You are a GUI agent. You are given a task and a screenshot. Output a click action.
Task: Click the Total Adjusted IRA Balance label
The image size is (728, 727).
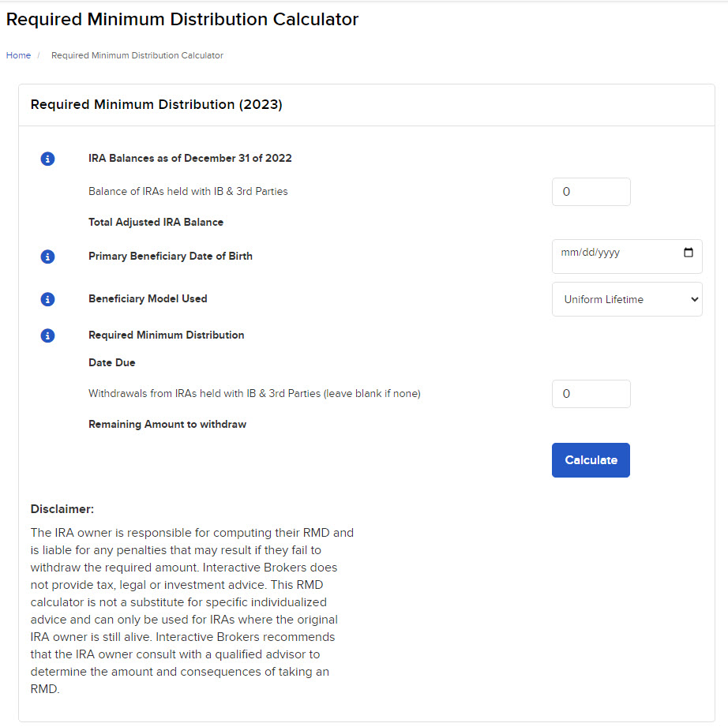tap(156, 222)
